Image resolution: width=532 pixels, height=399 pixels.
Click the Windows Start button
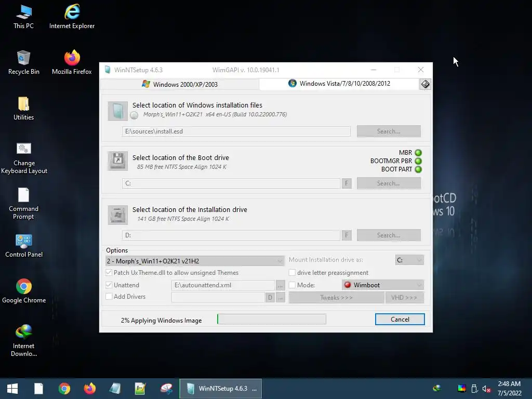[x=12, y=389]
